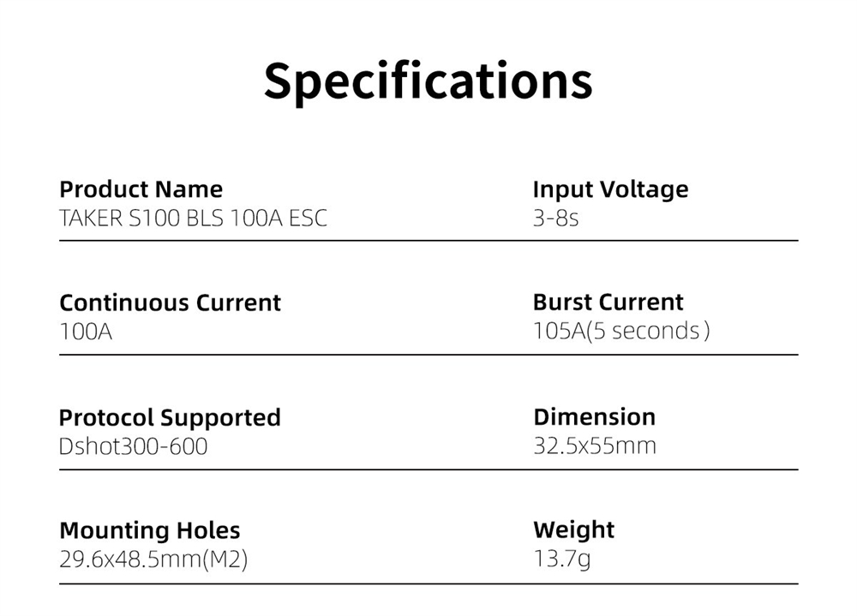857x616 pixels.
Task: Click the Specifications heading
Action: 428,81
